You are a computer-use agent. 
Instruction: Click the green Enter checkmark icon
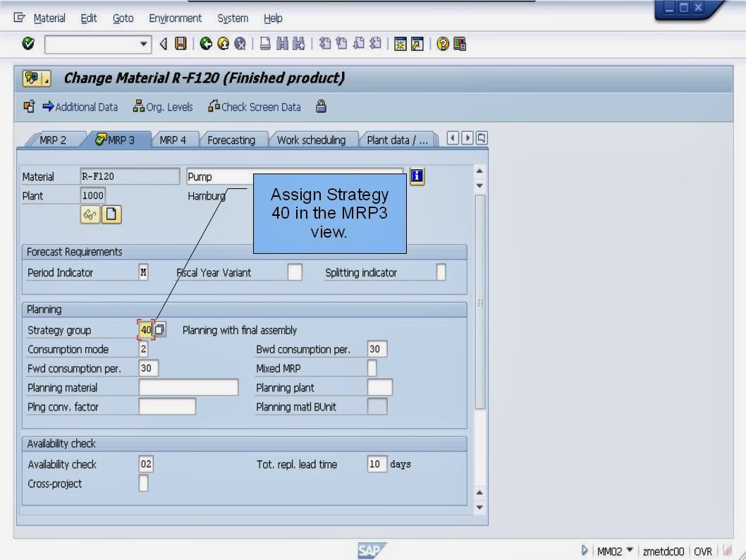(x=27, y=44)
